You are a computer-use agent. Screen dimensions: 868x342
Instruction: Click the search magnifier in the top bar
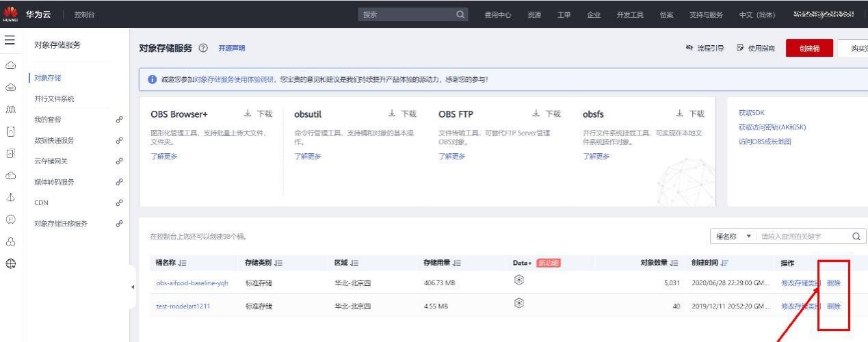[x=460, y=14]
